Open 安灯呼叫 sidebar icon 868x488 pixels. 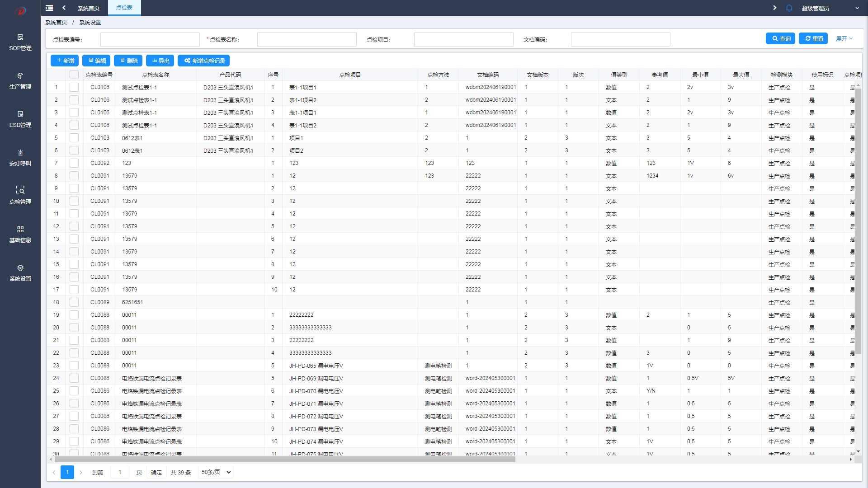coord(20,153)
